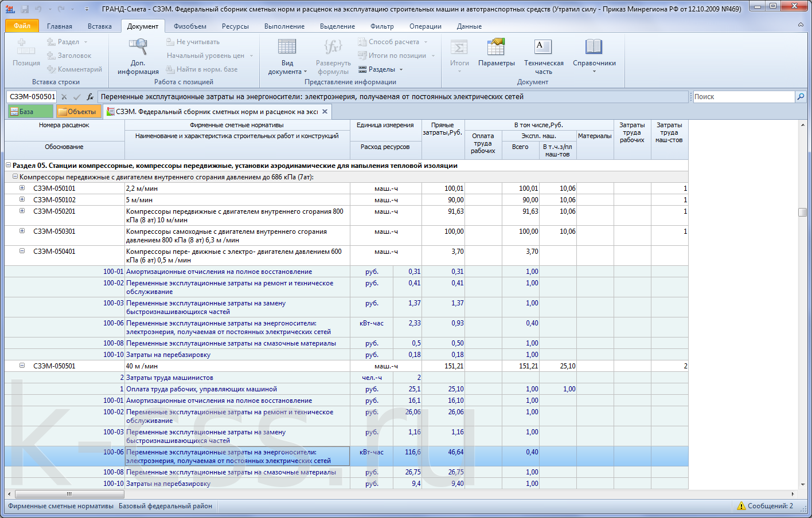Viewport: 812px width, 518px height.
Task: Click Найти в норм. базе
Action: pos(202,69)
